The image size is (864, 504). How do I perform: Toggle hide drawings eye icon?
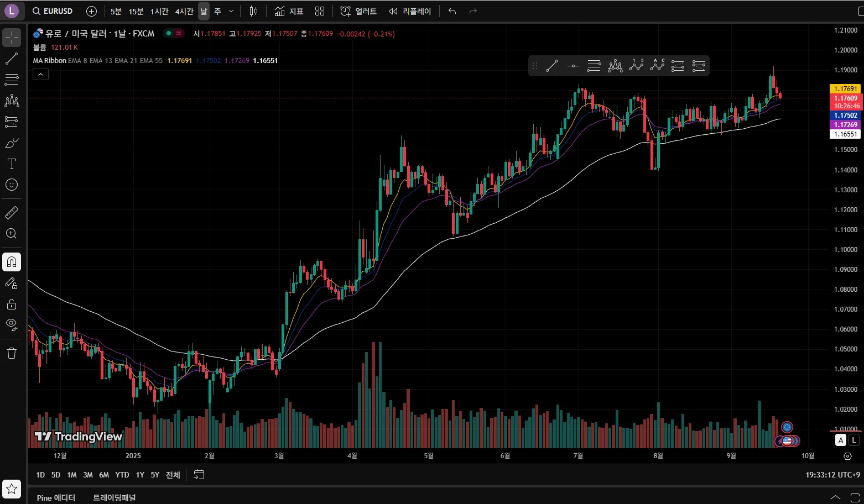(12, 324)
